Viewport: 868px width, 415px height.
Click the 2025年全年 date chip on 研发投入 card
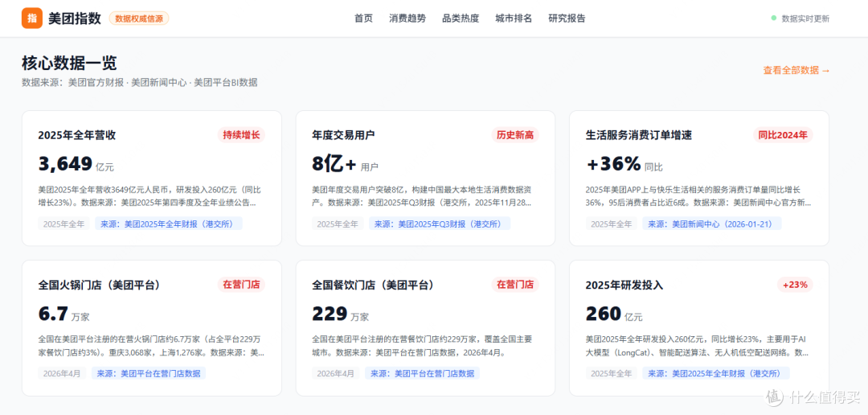[611, 373]
